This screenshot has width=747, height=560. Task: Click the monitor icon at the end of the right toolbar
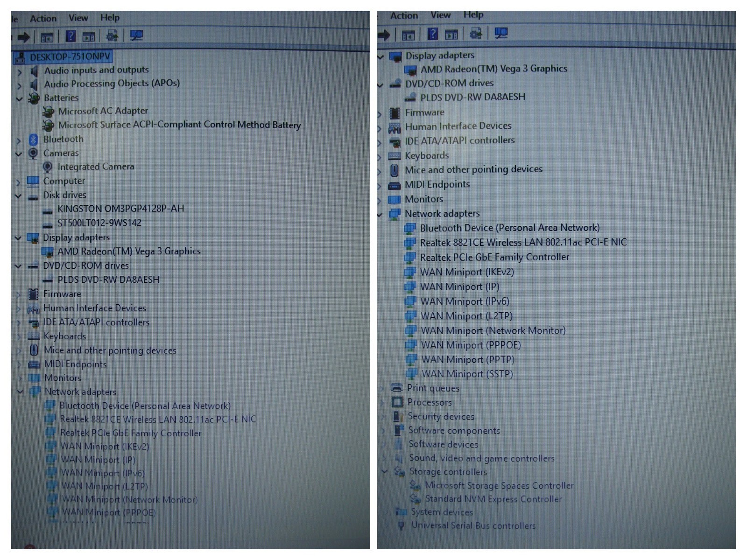[x=501, y=33]
